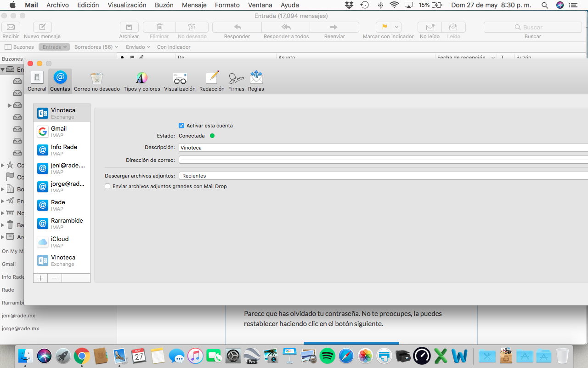Open the Redacción preferences pane
588x368 pixels.
point(212,81)
